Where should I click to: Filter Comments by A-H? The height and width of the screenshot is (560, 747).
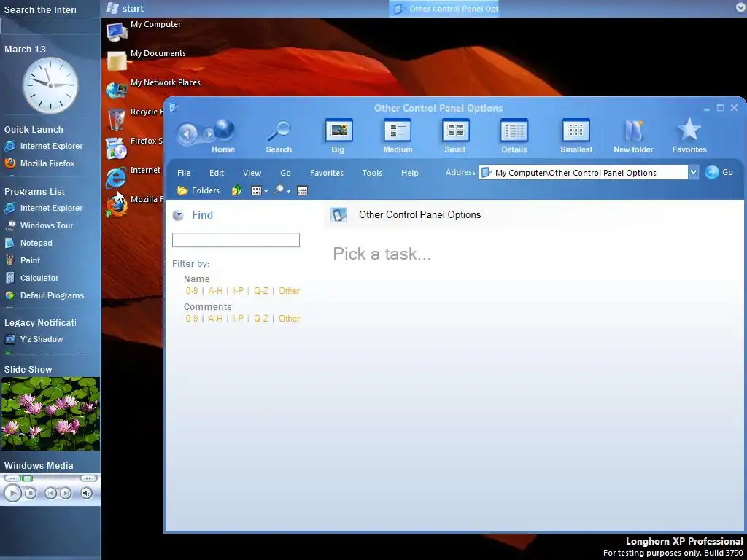215,319
